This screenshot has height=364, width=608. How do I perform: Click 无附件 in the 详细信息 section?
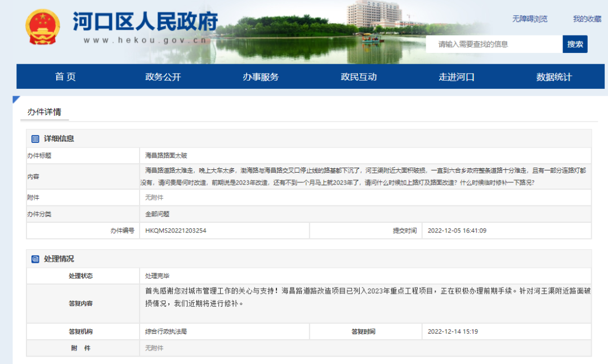tap(154, 197)
